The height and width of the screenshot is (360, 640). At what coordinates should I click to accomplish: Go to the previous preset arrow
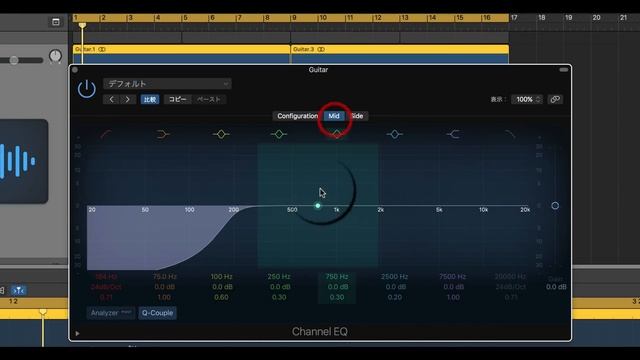111,99
